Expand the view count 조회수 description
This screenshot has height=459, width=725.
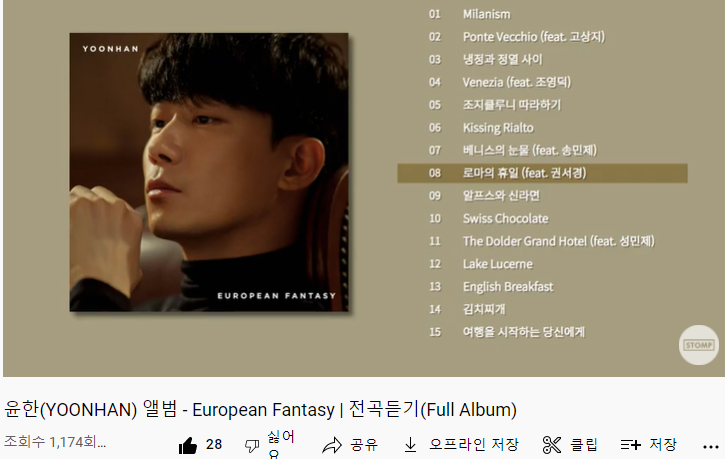pyautogui.click(x=55, y=442)
